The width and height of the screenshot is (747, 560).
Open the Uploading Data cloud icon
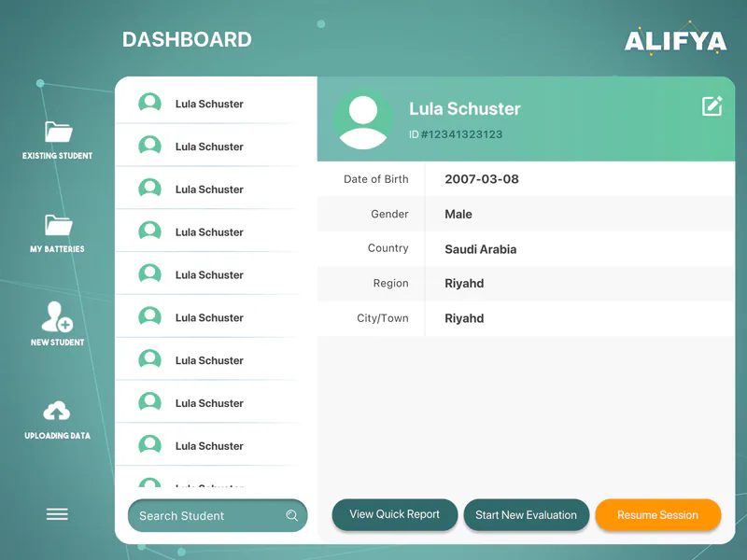[x=57, y=412]
